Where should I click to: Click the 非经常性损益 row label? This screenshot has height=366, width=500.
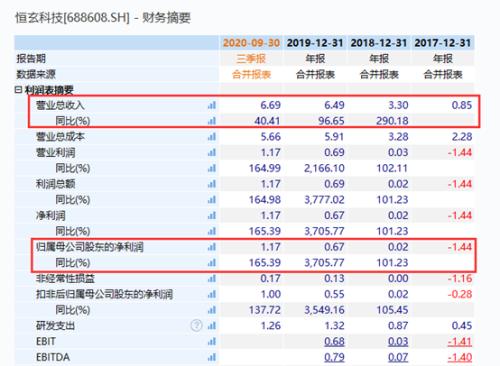(x=65, y=279)
